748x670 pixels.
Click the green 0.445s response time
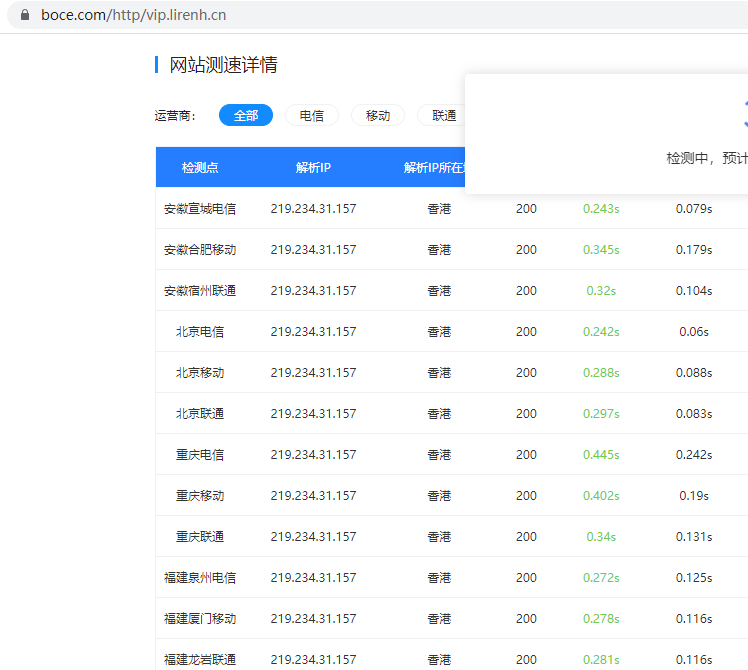(601, 455)
